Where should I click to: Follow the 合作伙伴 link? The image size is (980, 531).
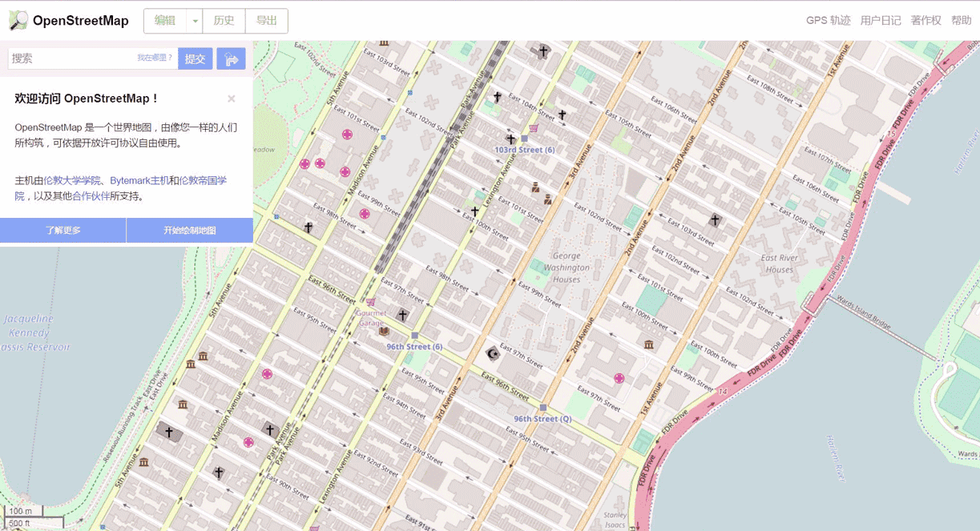click(91, 196)
